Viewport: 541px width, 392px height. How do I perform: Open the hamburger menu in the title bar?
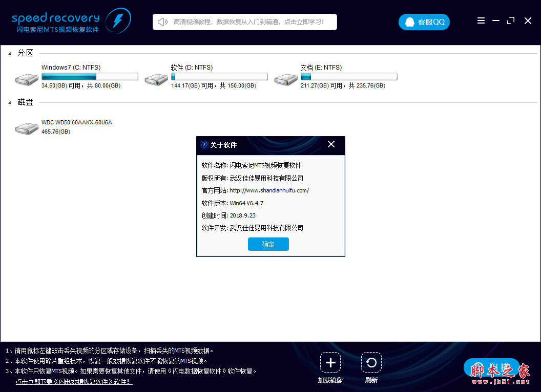click(481, 20)
